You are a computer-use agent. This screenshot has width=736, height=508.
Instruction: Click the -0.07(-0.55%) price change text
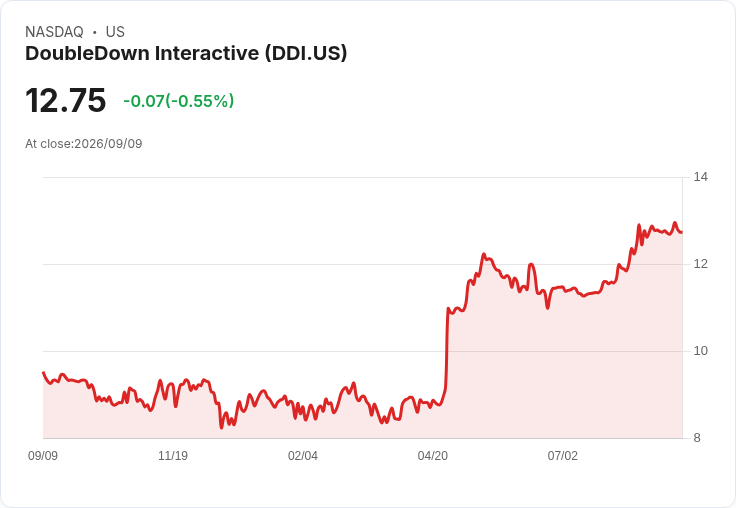click(x=179, y=101)
